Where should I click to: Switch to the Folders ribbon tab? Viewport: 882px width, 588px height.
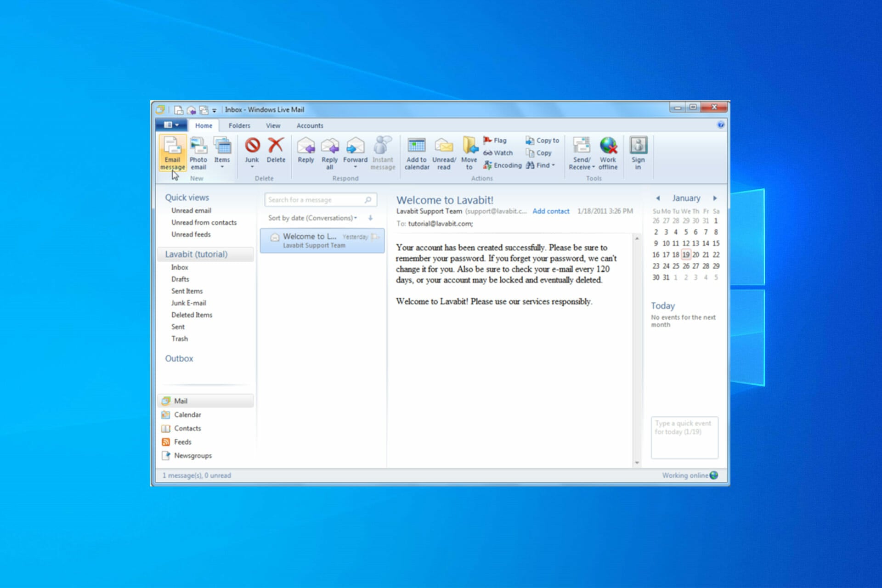point(239,125)
